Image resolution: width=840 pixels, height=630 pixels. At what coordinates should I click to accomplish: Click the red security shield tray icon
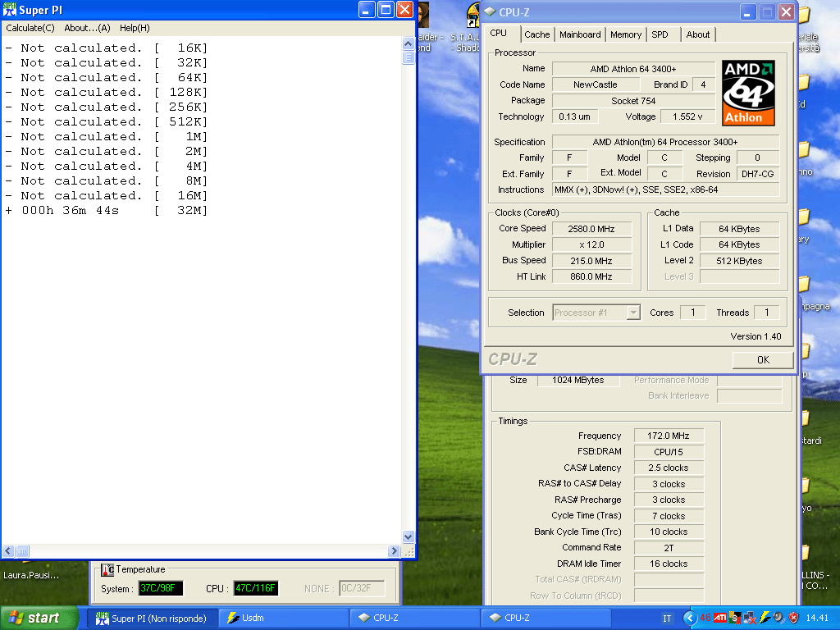(793, 618)
